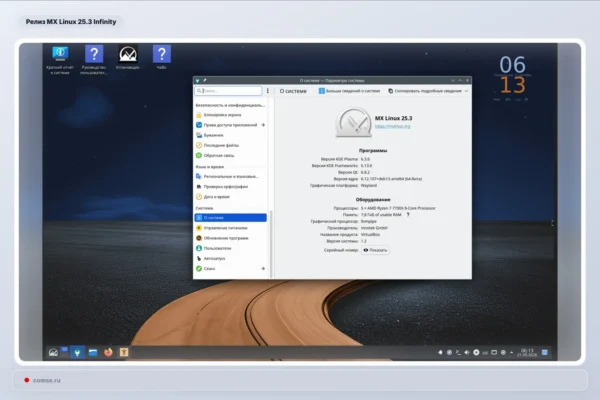Click the desktop clock widget showing 06 13
Image resolution: width=600 pixels, height=400 pixels.
[513, 76]
